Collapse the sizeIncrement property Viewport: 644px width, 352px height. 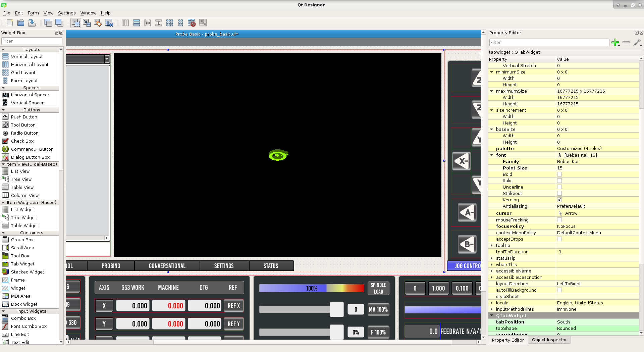(x=492, y=110)
